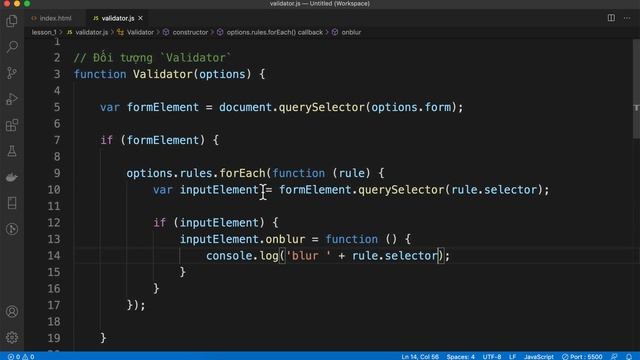This screenshot has width=640, height=360.
Task: Open the Accounts menu
Action: pos(12,311)
